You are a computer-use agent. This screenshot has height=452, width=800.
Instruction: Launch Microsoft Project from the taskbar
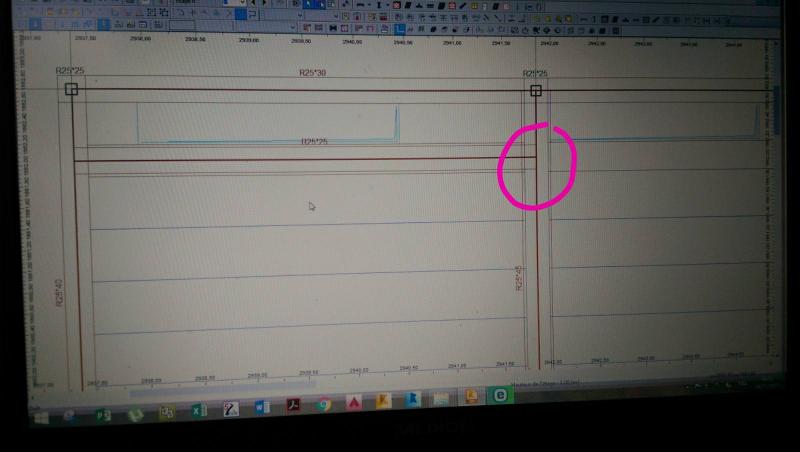coord(103,415)
